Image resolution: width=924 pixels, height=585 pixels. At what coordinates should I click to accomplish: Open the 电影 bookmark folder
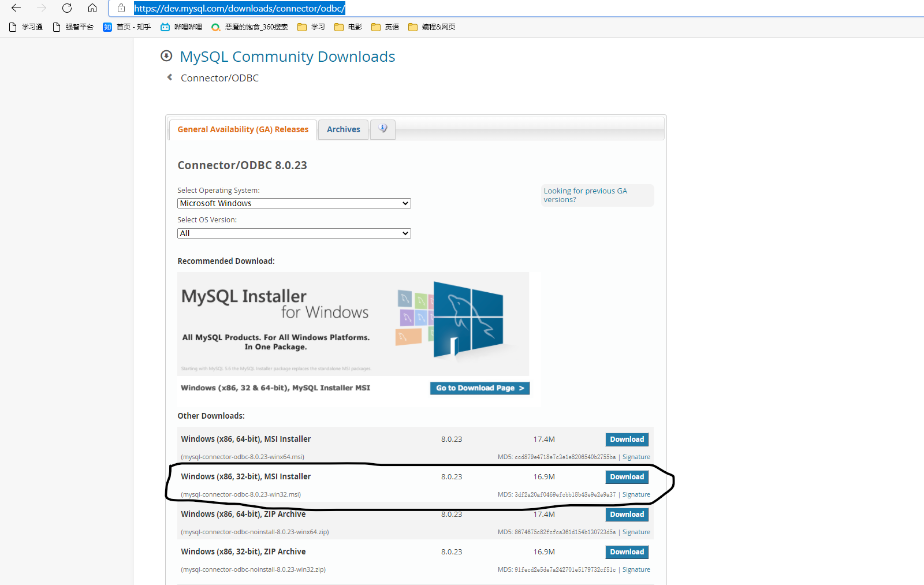(x=348, y=27)
